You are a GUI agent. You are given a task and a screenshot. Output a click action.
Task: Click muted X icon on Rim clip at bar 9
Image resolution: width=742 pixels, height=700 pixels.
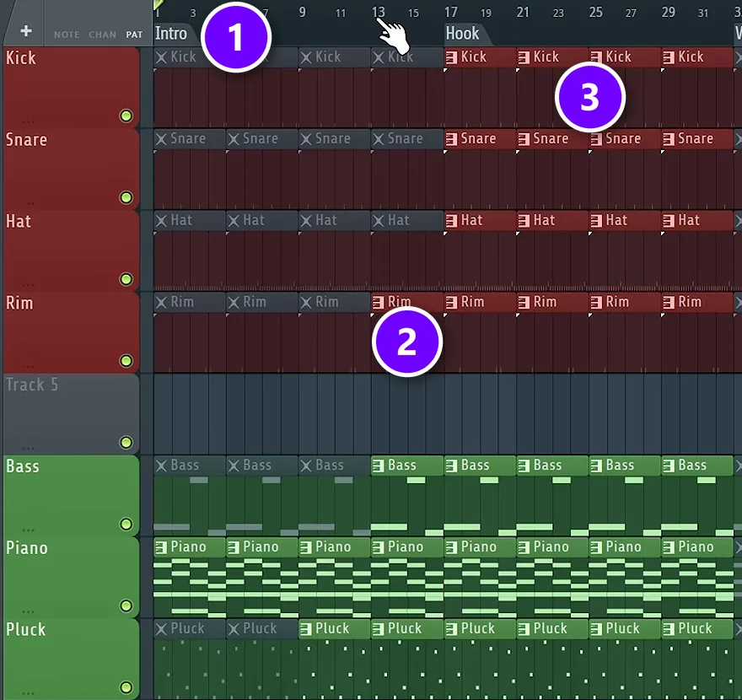(x=306, y=303)
